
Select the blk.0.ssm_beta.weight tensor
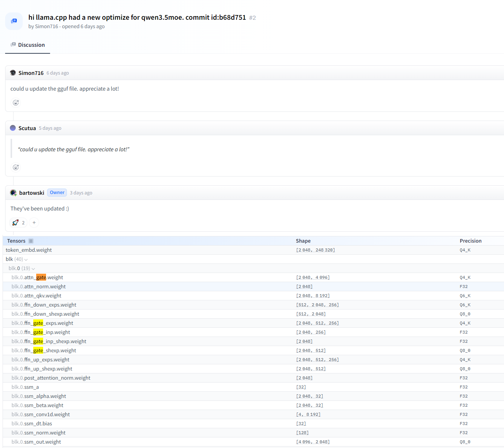click(253, 405)
